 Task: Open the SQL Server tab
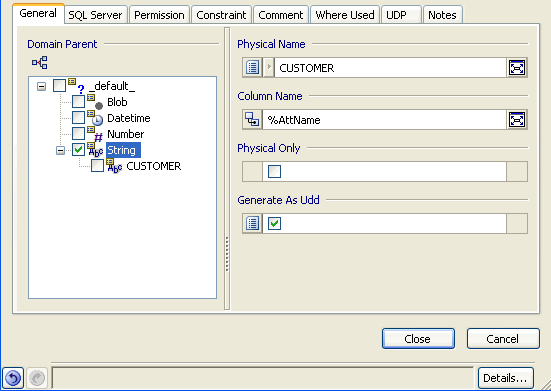click(x=95, y=15)
